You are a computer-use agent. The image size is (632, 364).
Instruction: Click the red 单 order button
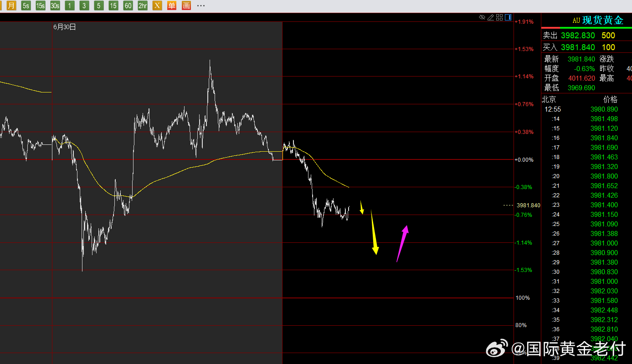(172, 5)
